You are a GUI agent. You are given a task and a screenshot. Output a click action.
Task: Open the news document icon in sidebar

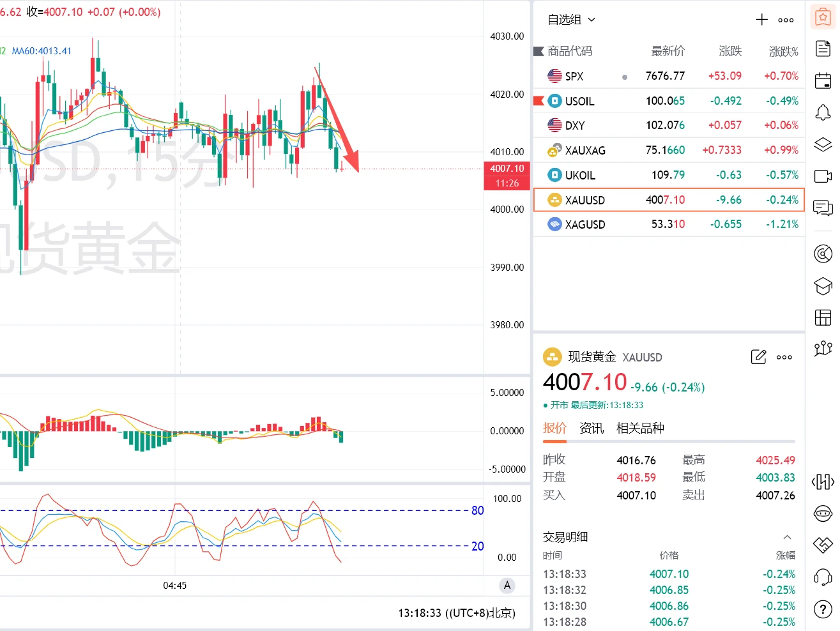pyautogui.click(x=823, y=49)
